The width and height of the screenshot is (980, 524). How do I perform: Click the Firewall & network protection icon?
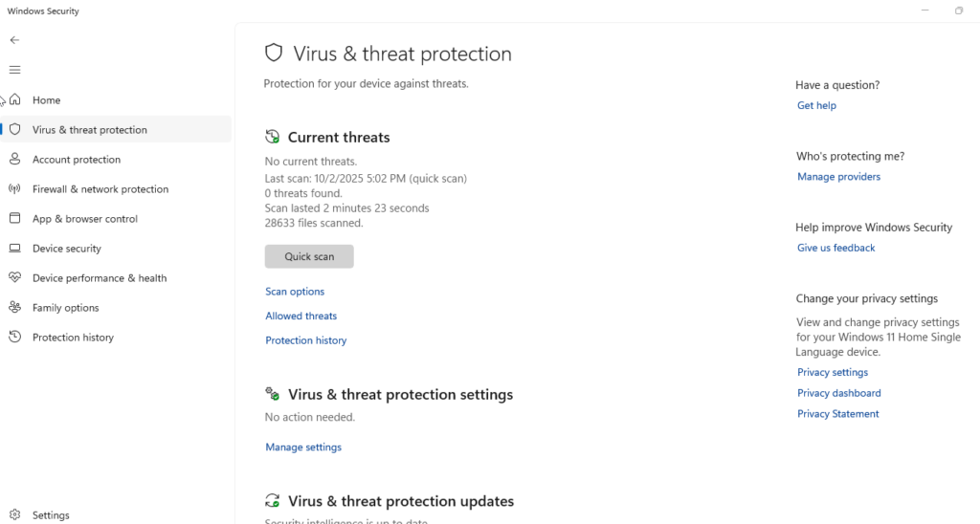15,189
